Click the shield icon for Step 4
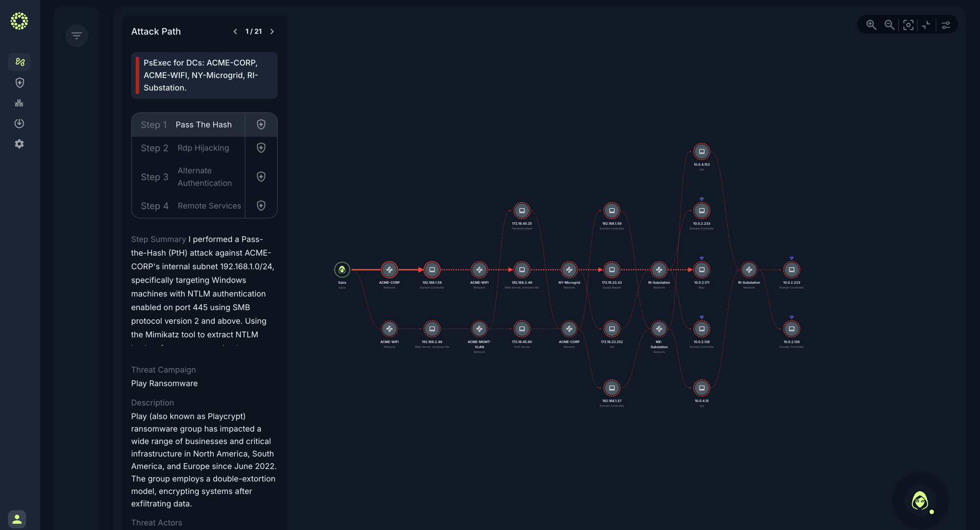The height and width of the screenshot is (530, 980). click(261, 206)
